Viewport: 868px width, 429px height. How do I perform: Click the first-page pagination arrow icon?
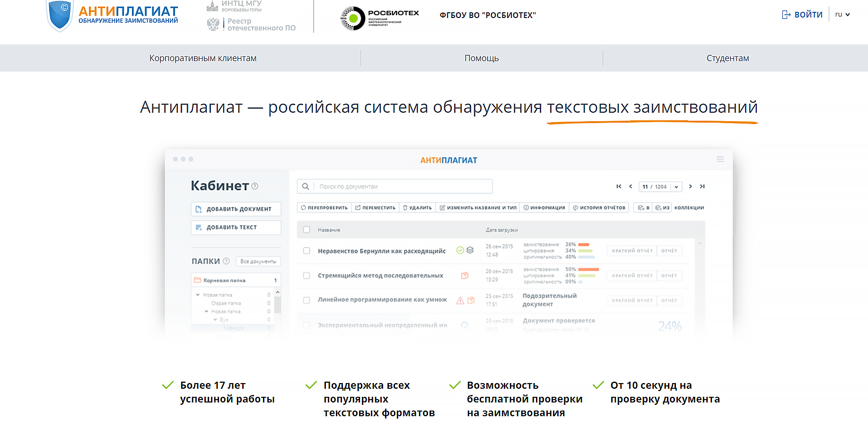point(619,187)
